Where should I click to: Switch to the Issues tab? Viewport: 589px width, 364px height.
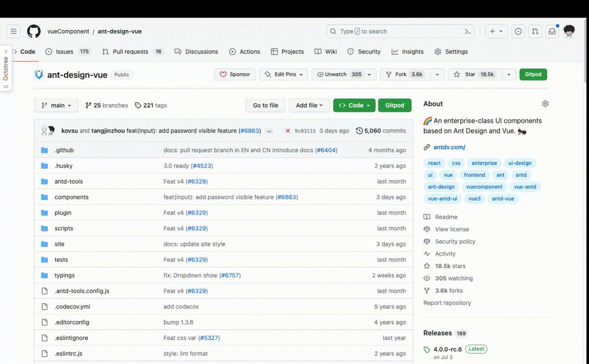point(67,52)
